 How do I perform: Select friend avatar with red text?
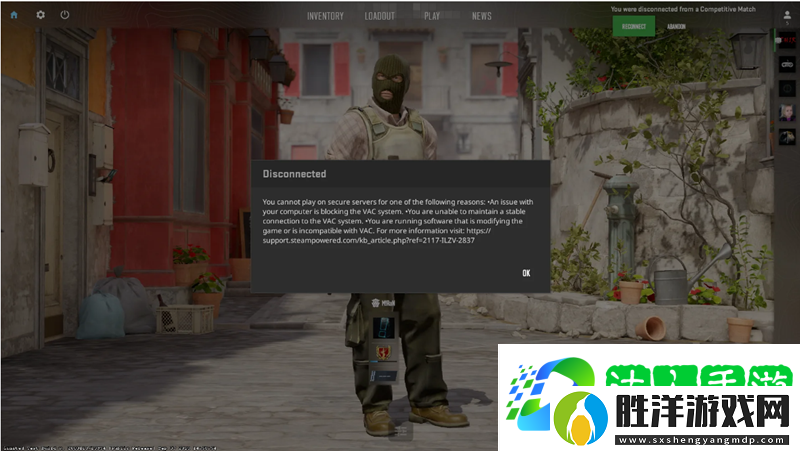tap(787, 40)
